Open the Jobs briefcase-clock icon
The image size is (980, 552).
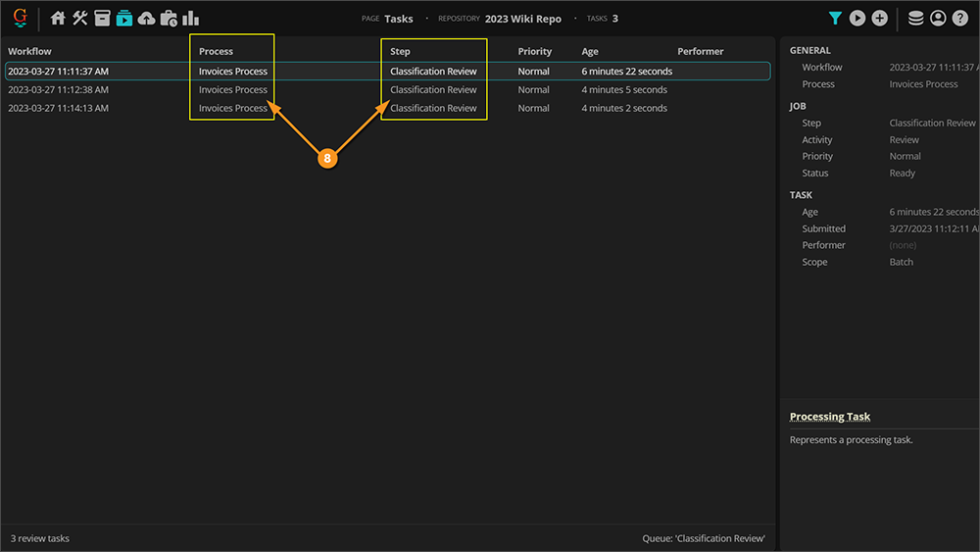pos(169,18)
